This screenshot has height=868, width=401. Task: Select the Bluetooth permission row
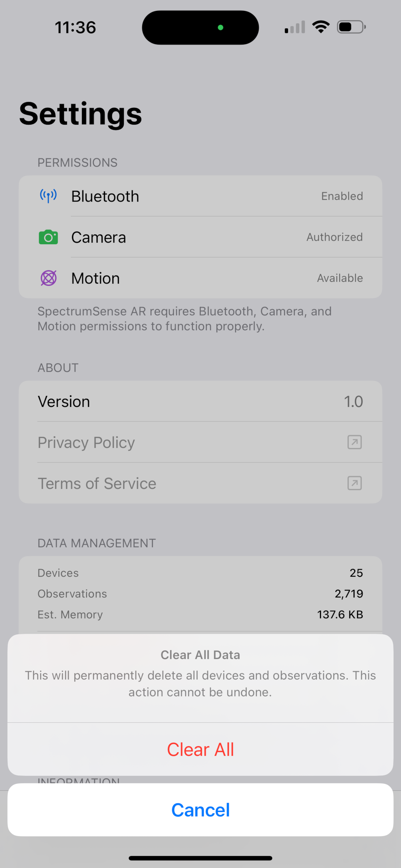click(200, 196)
